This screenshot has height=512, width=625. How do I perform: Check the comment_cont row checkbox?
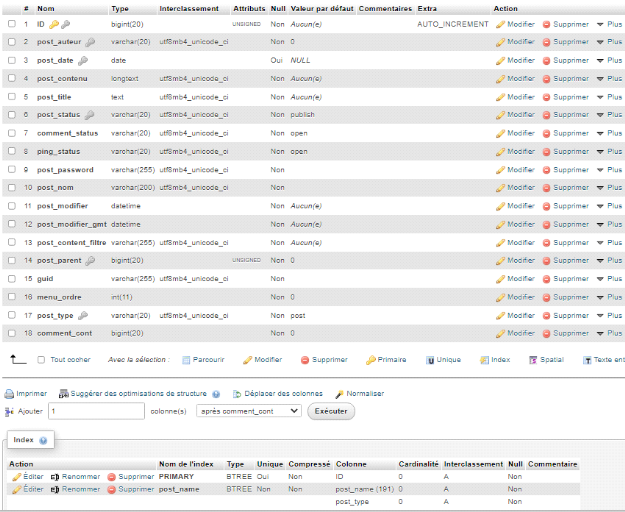click(12, 333)
